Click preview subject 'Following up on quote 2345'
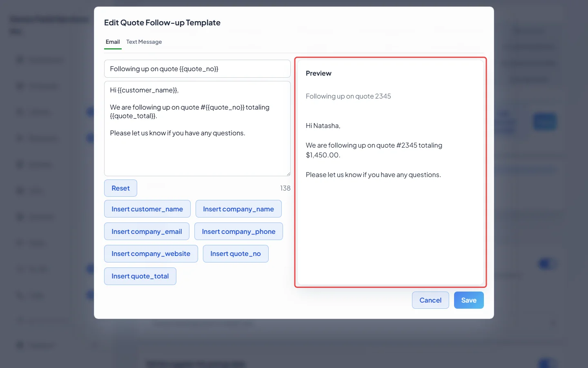The width and height of the screenshot is (588, 368). point(348,96)
